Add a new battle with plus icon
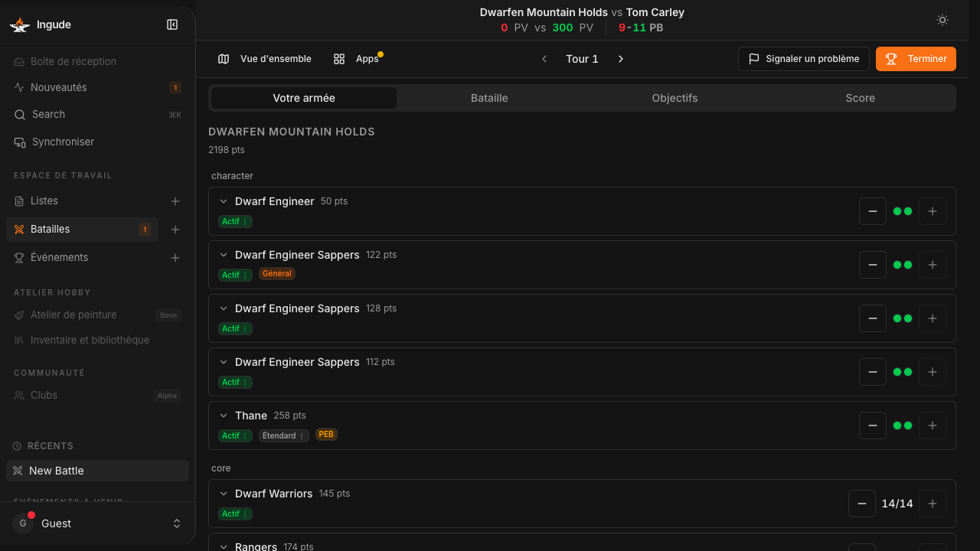 pos(175,230)
